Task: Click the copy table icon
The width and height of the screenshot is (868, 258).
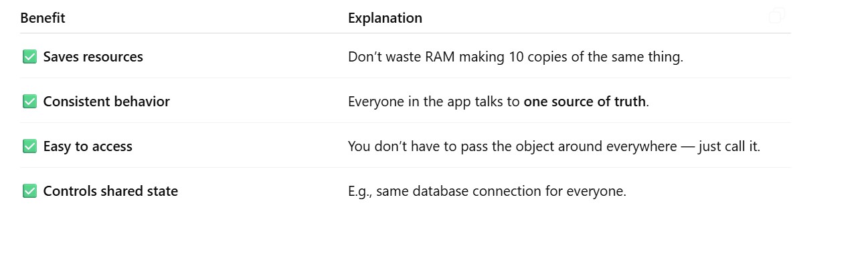Action: (776, 15)
